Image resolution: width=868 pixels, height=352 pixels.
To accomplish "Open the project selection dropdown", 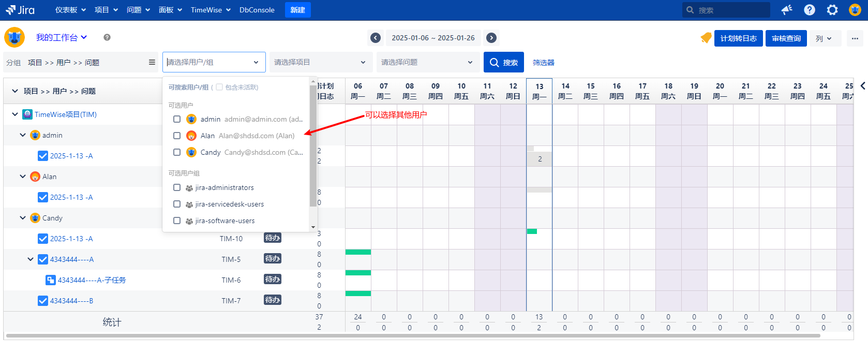I will click(x=320, y=62).
